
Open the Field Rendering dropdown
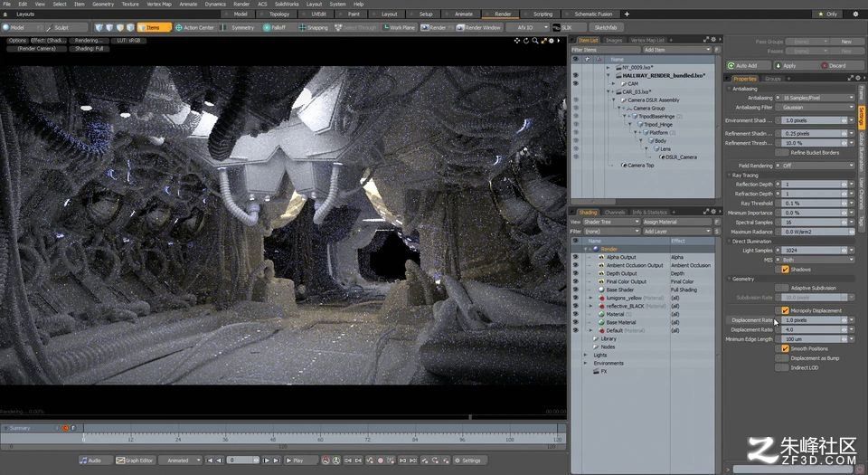[817, 165]
